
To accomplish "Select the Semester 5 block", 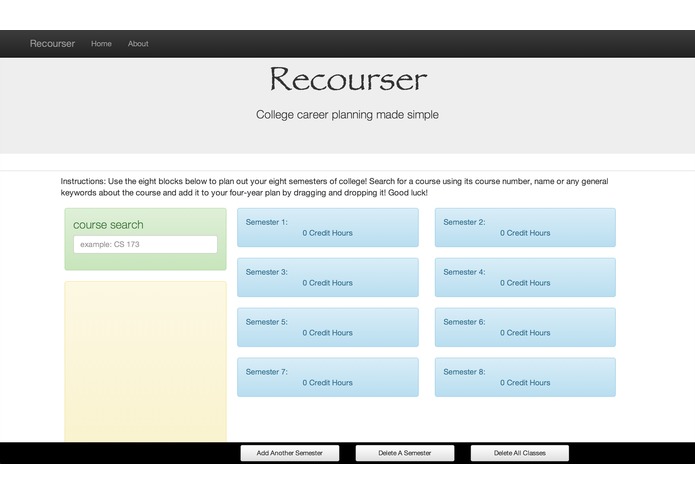I will pos(328,327).
